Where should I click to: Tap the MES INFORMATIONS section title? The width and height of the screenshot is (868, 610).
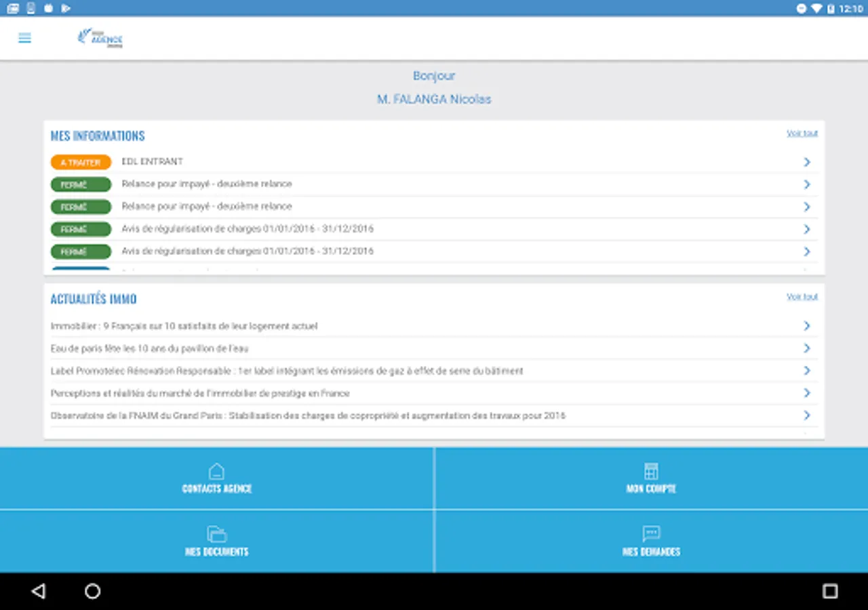click(98, 136)
